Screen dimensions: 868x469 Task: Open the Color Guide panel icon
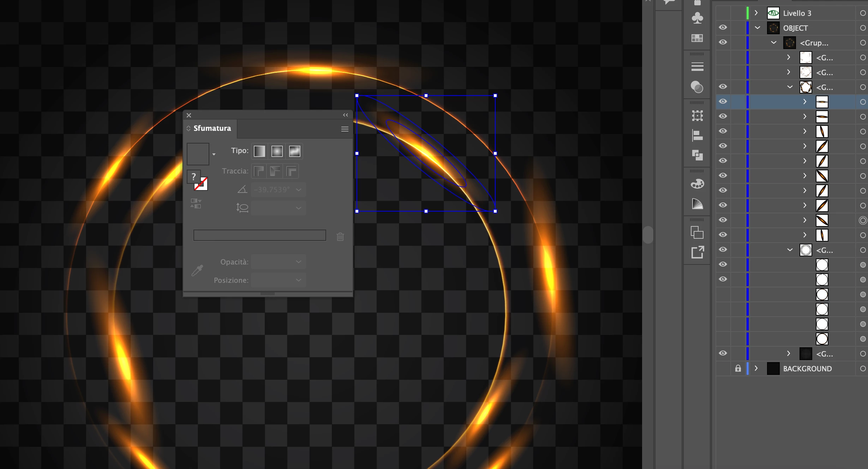[697, 204]
